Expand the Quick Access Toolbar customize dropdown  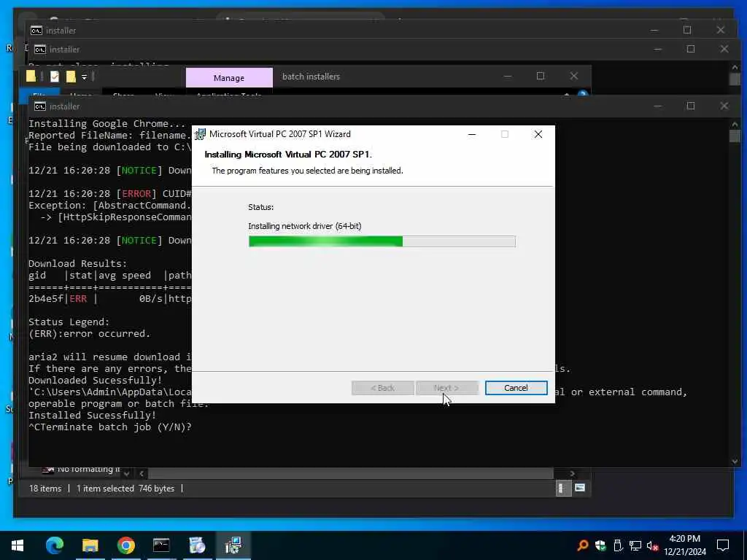point(84,77)
